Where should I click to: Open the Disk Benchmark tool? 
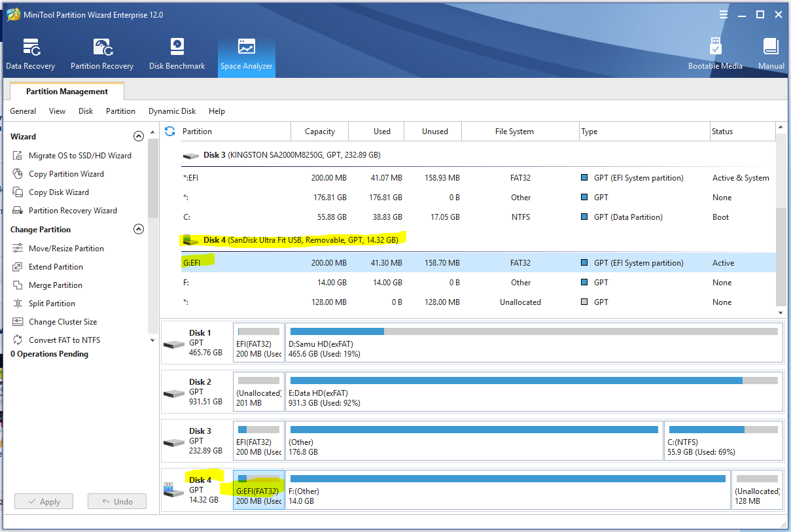[x=177, y=54]
